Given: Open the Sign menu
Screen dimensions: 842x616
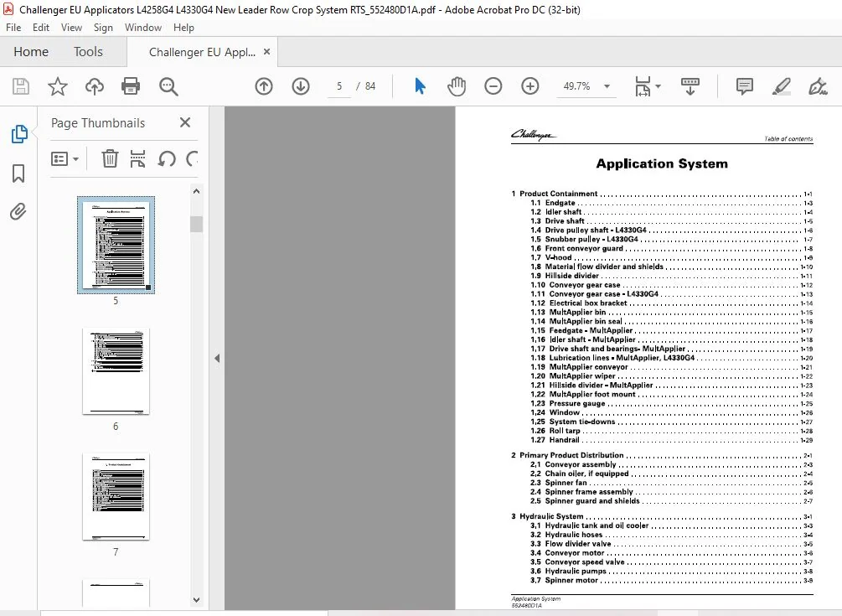Looking at the screenshot, I should pos(103,28).
